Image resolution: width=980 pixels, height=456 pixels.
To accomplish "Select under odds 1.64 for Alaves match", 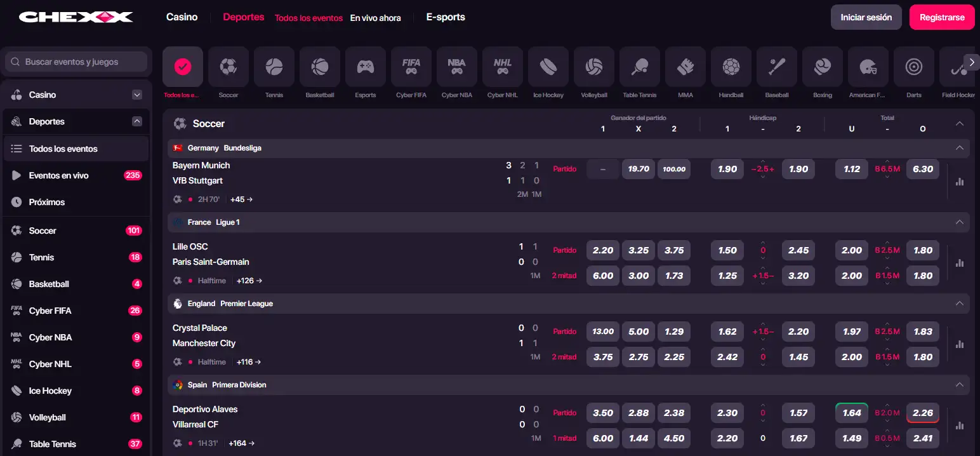I will (x=852, y=413).
